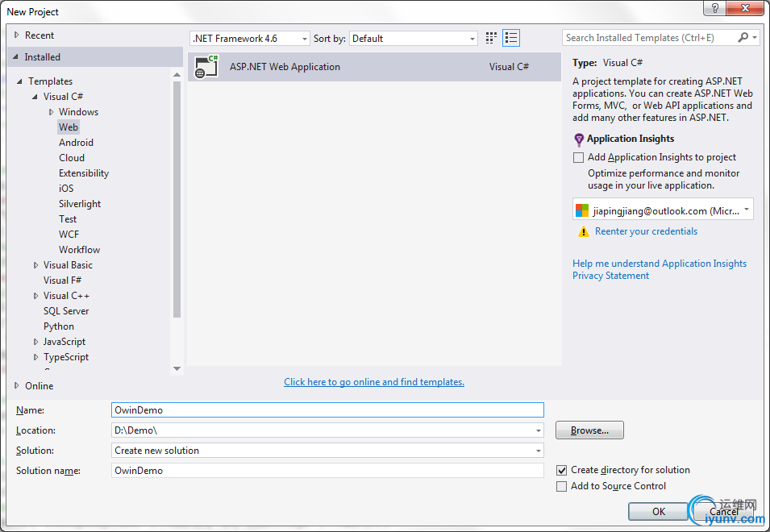Select the Python node
Image resolution: width=770 pixels, height=532 pixels.
click(59, 326)
